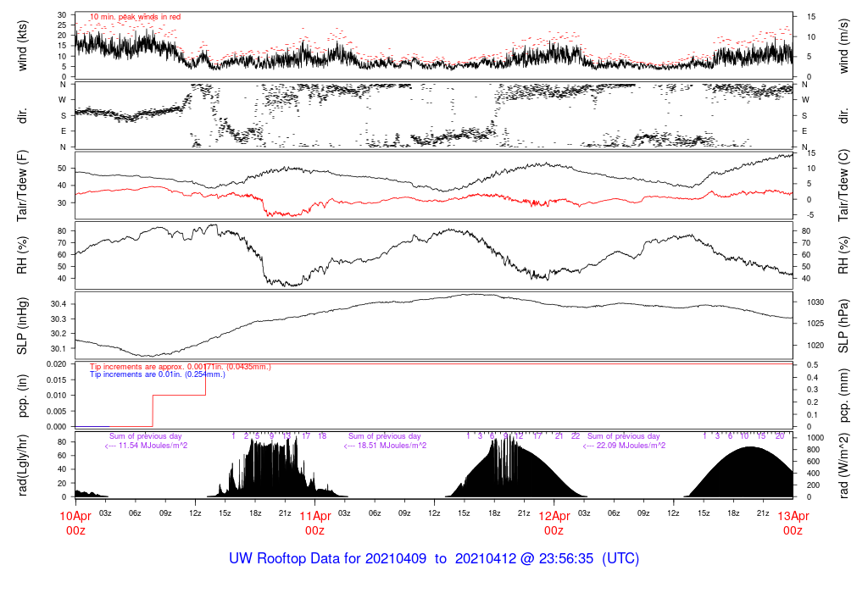Image resolution: width=868 pixels, height=593 pixels.
Task: Click the '10 min. peak winds in red' label
Action: click(x=135, y=17)
